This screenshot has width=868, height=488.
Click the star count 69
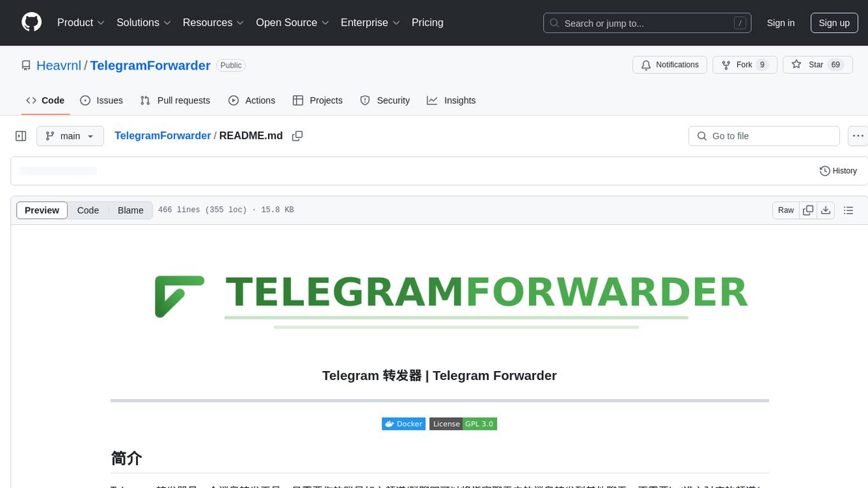(x=835, y=65)
